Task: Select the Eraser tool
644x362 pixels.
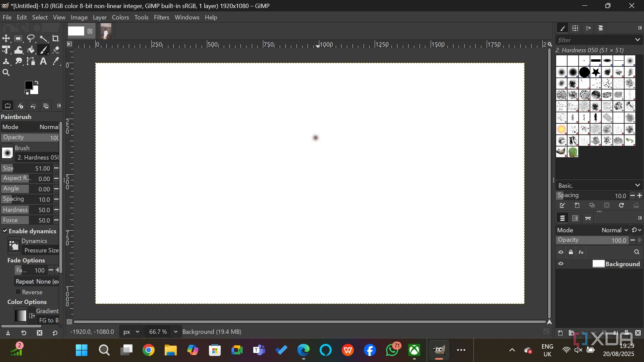Action: (56, 50)
